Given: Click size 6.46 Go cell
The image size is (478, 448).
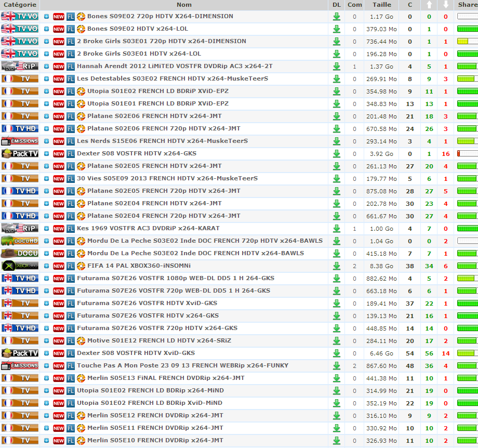Looking at the screenshot, I should click(381, 353).
